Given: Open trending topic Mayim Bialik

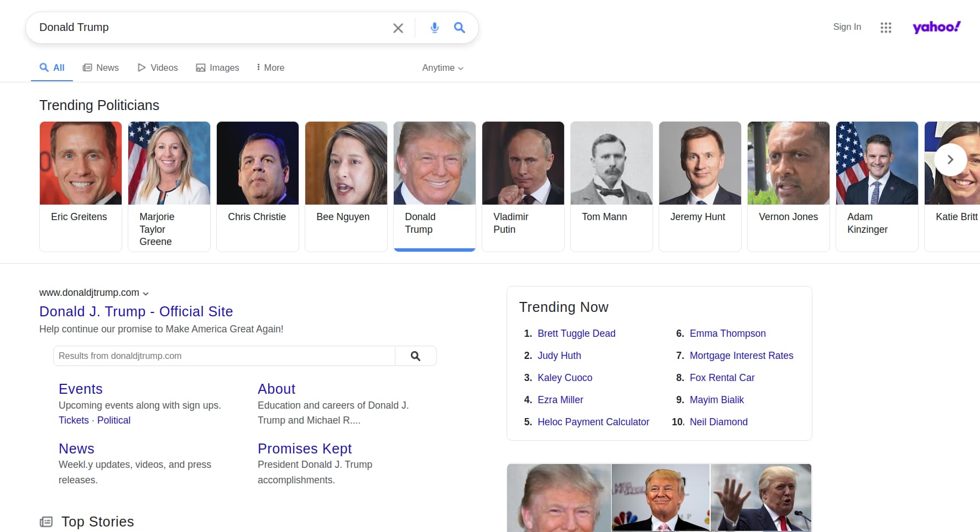Looking at the screenshot, I should [x=717, y=400].
